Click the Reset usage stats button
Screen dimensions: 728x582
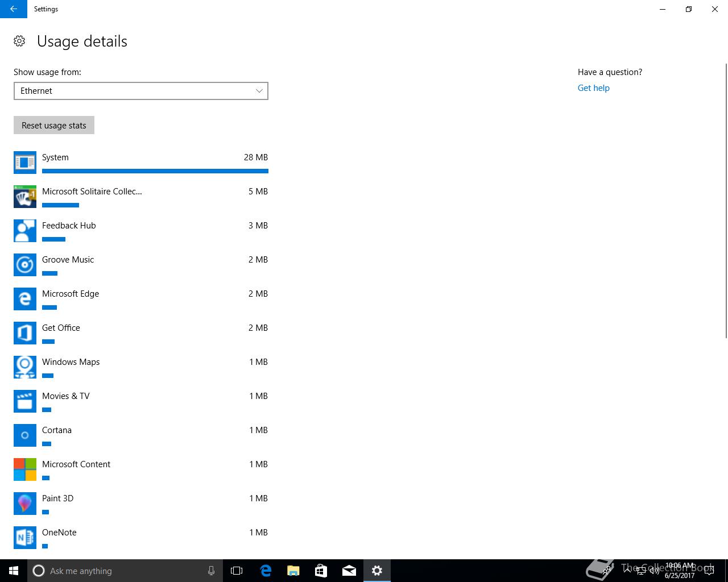tap(54, 125)
